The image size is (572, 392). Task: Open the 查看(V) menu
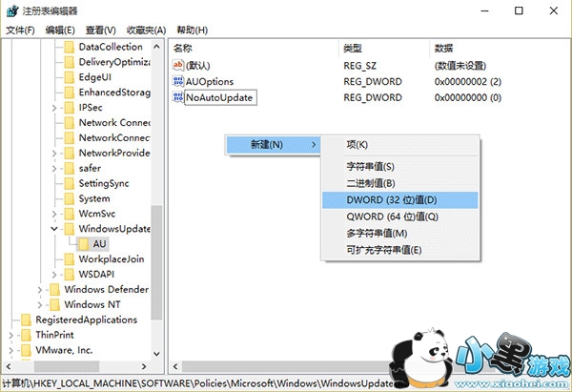coord(101,30)
